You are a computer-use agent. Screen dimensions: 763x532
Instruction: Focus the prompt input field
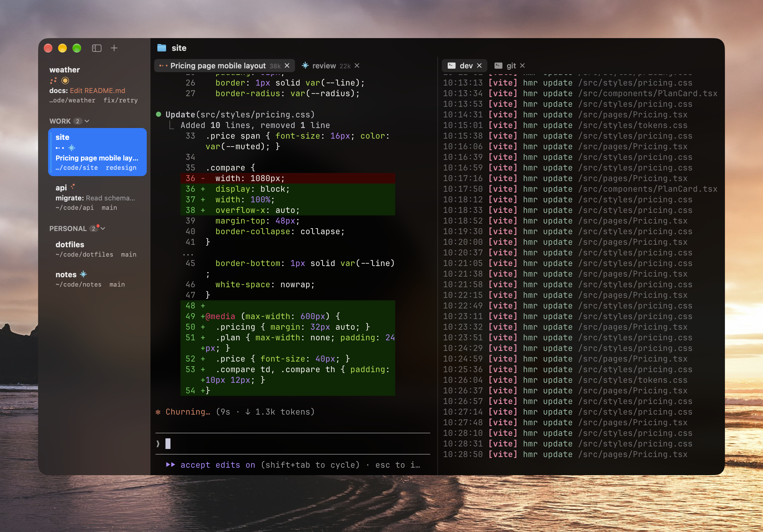[293, 443]
